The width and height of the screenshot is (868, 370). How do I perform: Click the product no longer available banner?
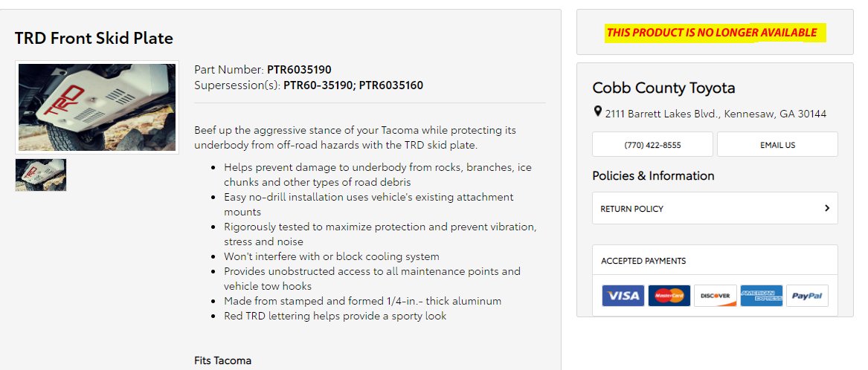715,33
